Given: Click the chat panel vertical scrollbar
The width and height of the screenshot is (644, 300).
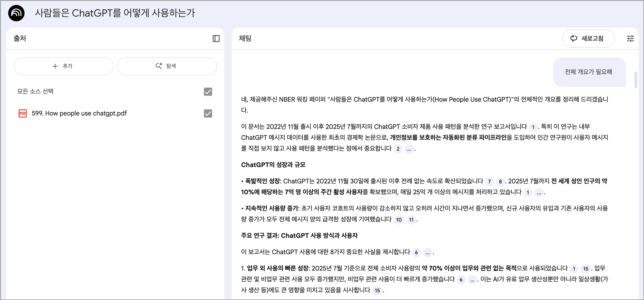Looking at the screenshot, I should click(x=636, y=80).
